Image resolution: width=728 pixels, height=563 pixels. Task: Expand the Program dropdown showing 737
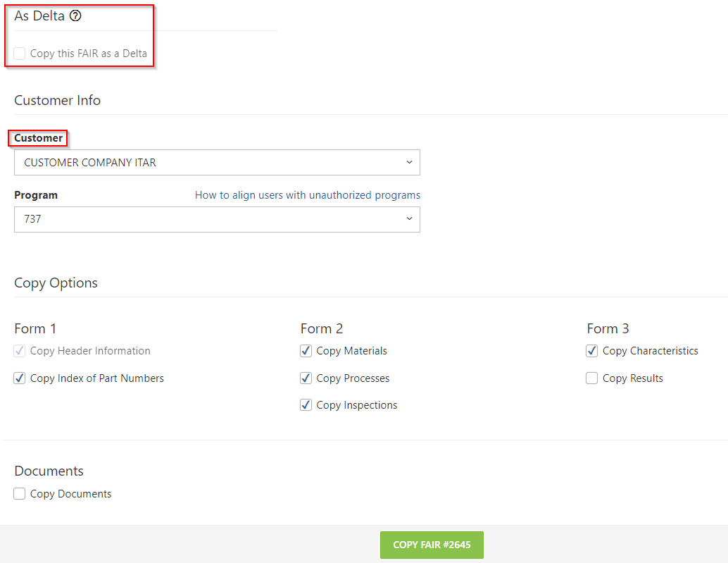(217, 219)
